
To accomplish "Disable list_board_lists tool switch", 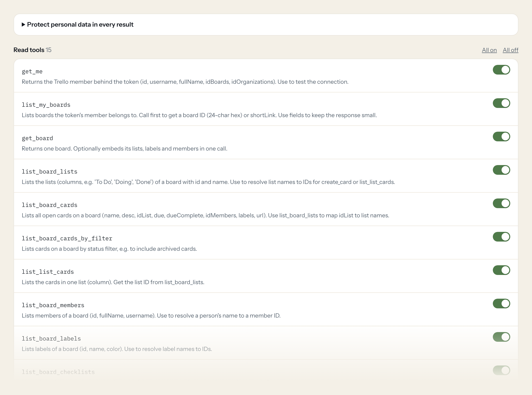I will pyautogui.click(x=502, y=170).
